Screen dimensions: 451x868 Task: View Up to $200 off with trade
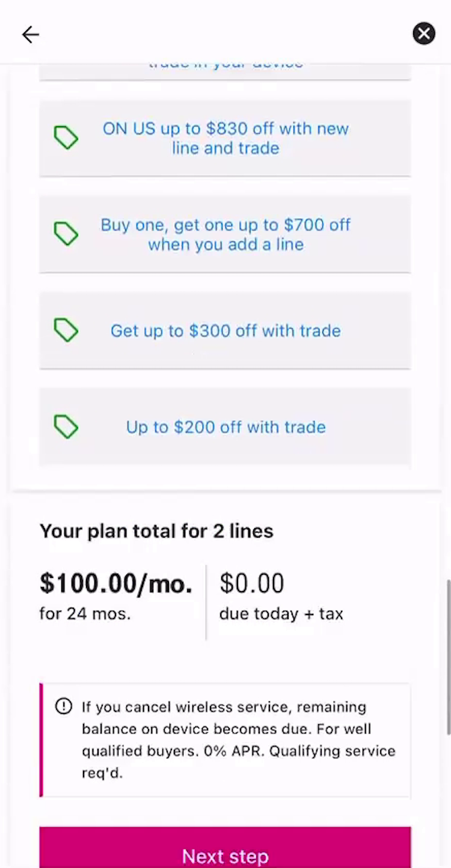226,427
